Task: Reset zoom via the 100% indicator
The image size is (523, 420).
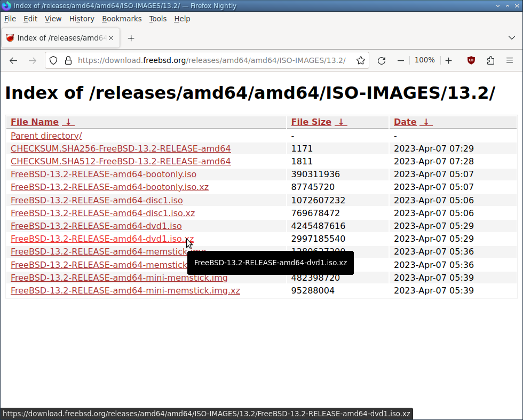Action: tap(425, 60)
